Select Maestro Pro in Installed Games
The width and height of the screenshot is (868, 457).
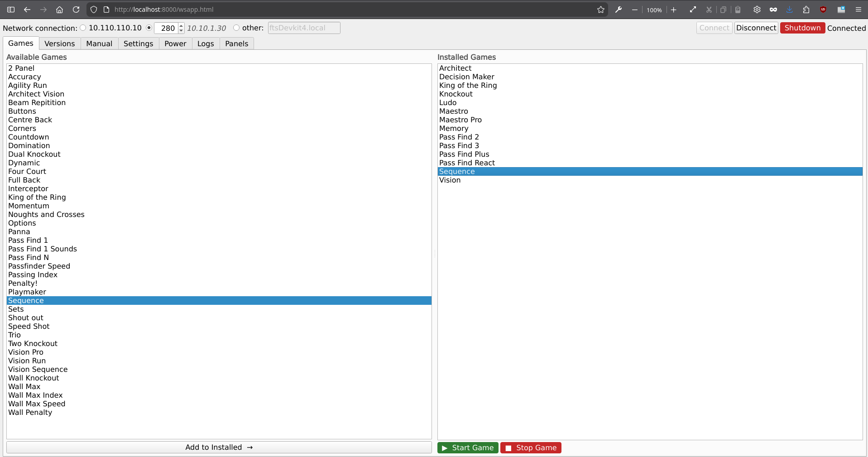[x=460, y=120]
